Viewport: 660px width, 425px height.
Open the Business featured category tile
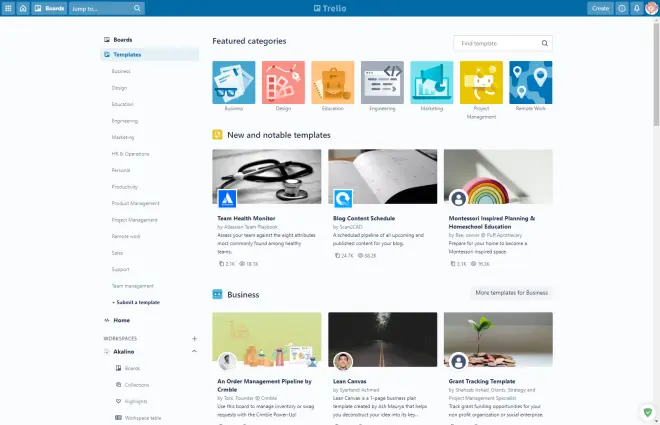(234, 82)
